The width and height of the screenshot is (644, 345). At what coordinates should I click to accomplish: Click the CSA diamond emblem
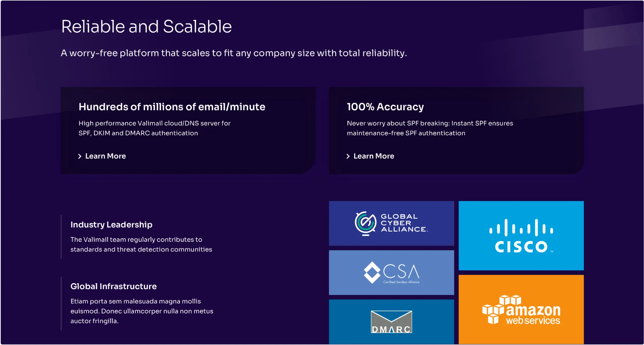tap(372, 273)
